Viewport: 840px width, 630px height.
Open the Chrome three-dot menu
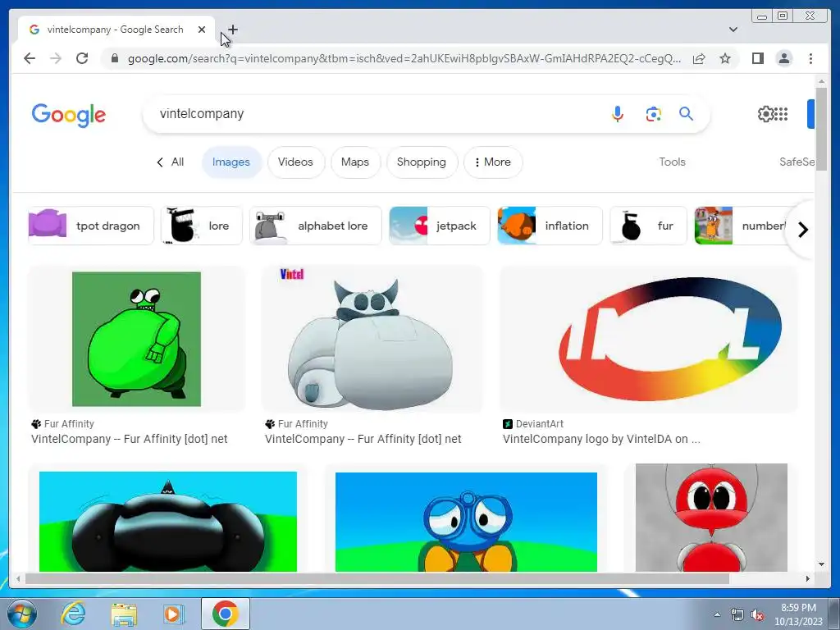[810, 58]
